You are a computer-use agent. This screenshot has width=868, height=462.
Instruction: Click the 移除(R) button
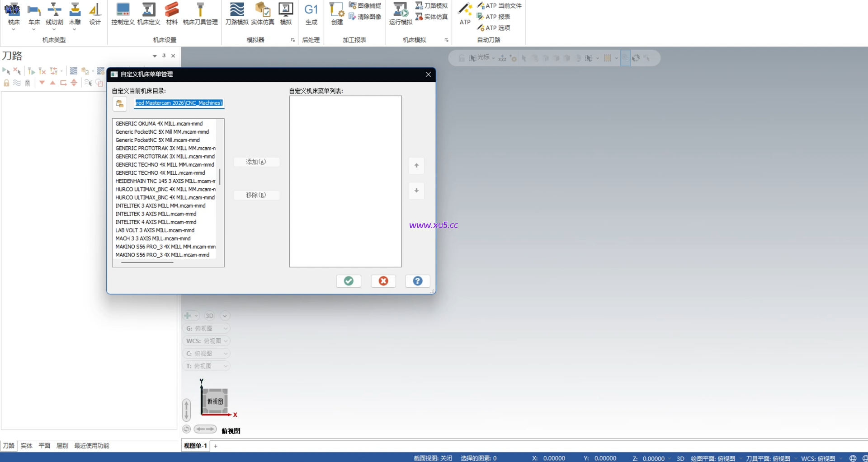(256, 195)
